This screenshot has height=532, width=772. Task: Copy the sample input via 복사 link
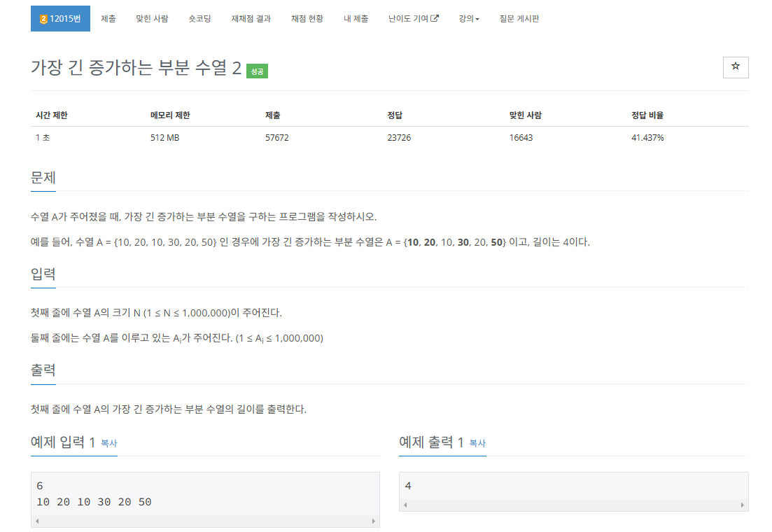tap(108, 443)
